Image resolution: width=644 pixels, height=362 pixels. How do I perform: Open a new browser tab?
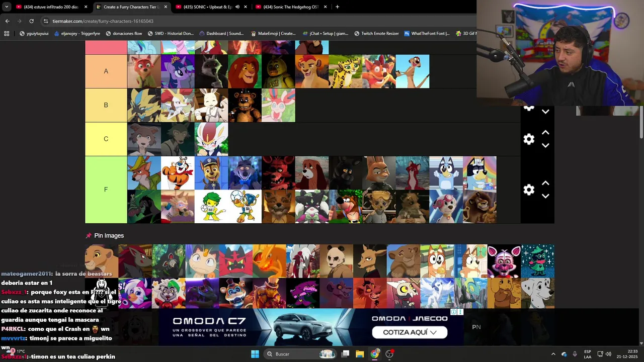[x=337, y=7]
